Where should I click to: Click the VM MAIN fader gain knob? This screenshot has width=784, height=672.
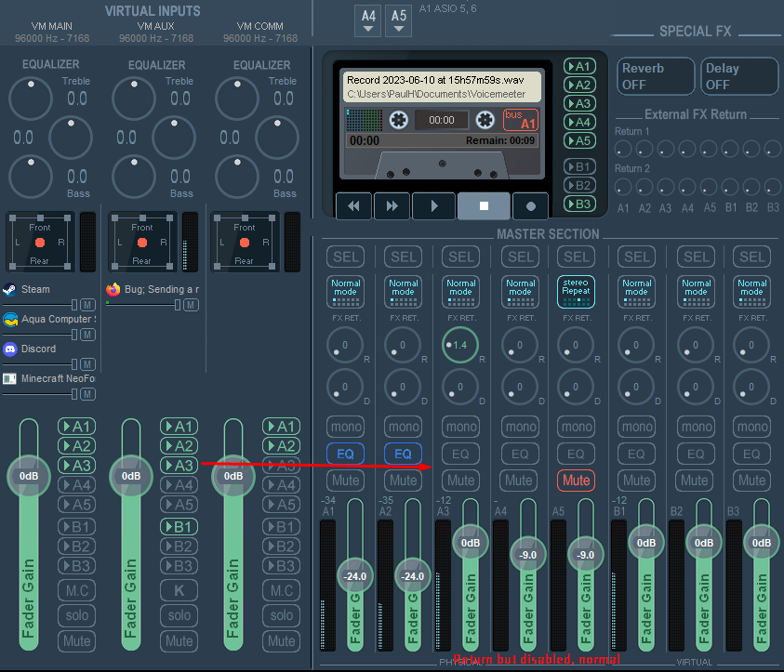(x=29, y=476)
